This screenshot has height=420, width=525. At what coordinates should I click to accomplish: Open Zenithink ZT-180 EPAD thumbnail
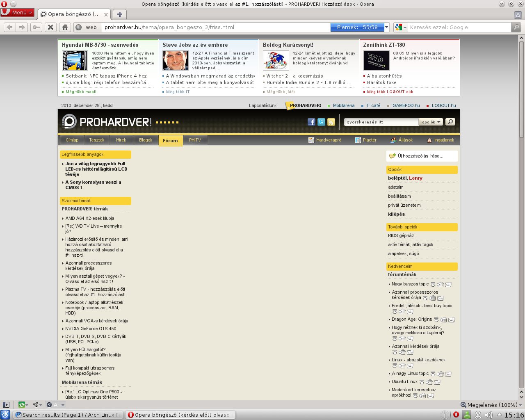pyautogui.click(x=376, y=60)
